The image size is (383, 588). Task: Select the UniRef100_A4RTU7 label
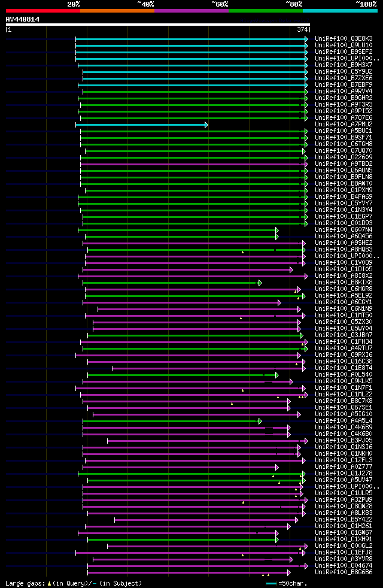pyautogui.click(x=344, y=348)
